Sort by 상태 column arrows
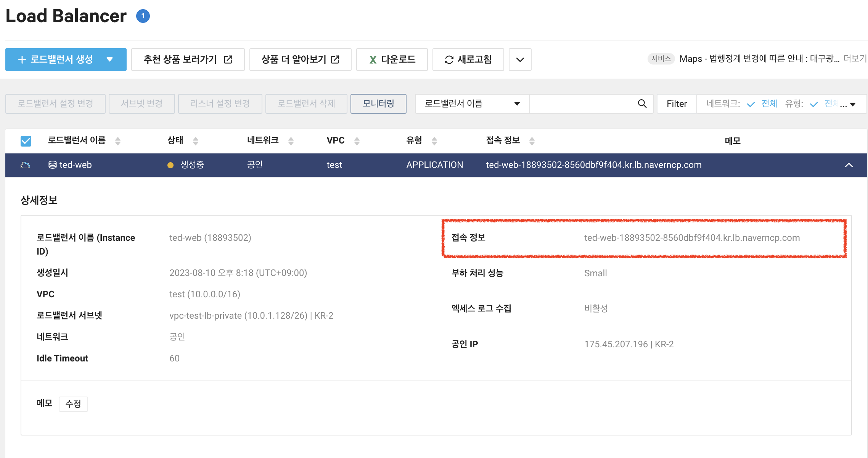 (x=196, y=141)
